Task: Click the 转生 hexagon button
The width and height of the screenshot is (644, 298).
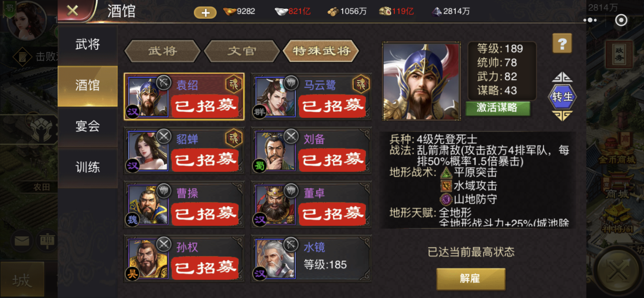Action: point(562,96)
